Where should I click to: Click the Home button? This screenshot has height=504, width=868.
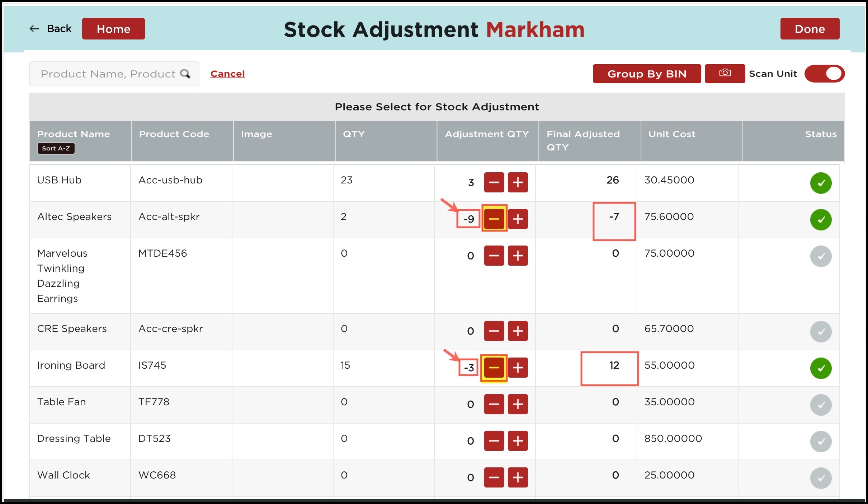113,29
